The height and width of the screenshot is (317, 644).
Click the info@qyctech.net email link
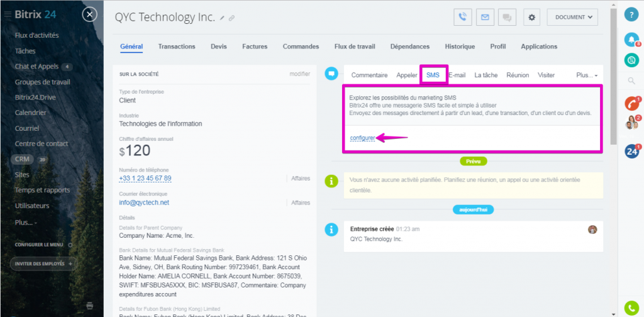coord(144,203)
